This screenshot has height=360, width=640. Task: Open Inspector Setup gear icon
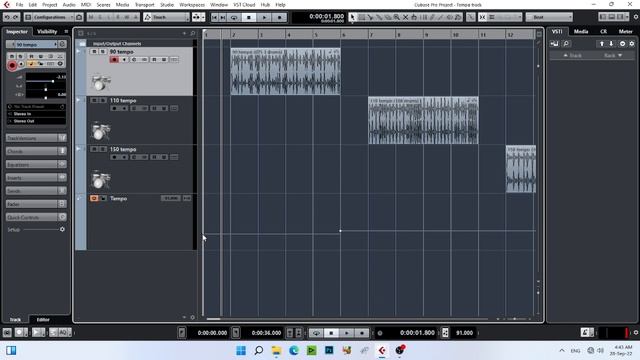(x=62, y=229)
